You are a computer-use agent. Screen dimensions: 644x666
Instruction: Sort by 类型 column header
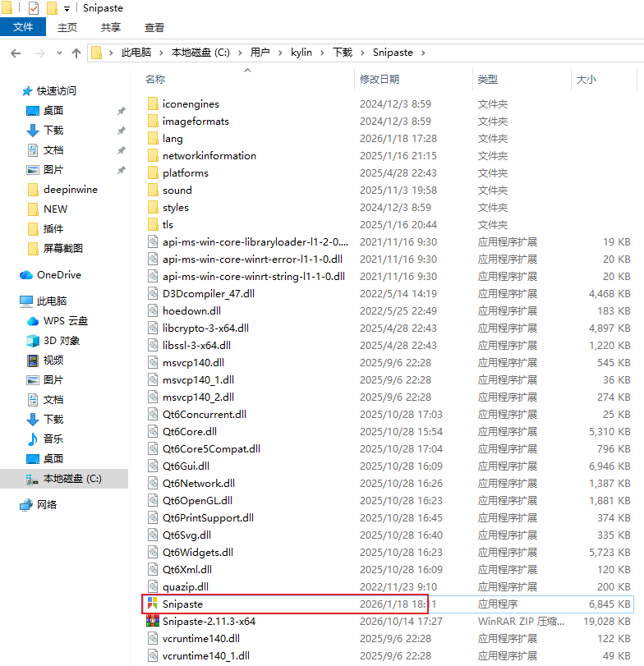[x=488, y=80]
